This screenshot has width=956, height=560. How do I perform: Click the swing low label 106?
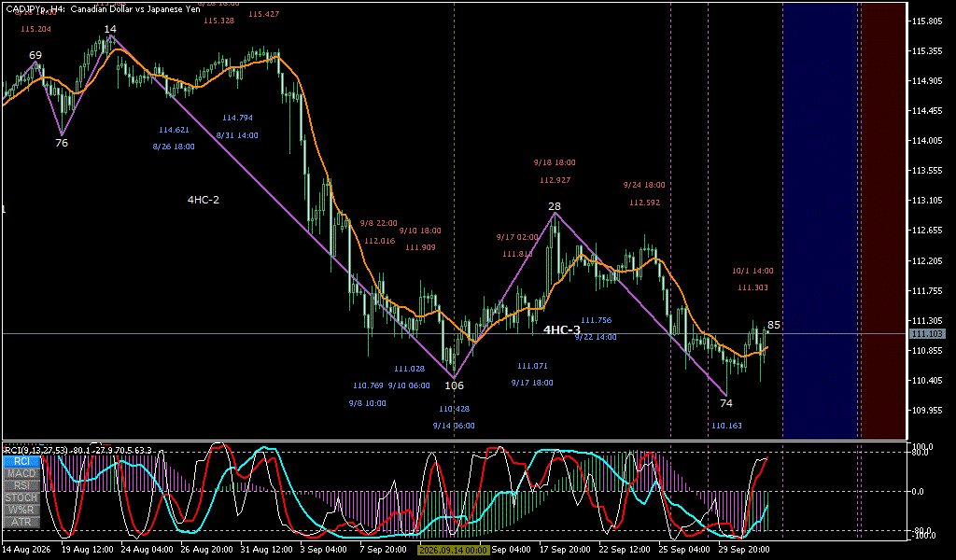point(455,385)
